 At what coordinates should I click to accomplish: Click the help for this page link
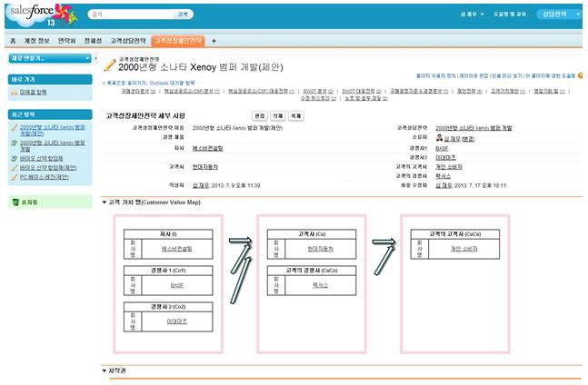(550, 75)
